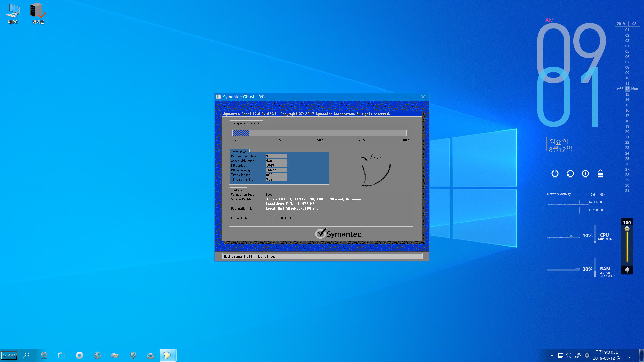
Task: Click the shutdown power widget icon
Action: (x=555, y=173)
